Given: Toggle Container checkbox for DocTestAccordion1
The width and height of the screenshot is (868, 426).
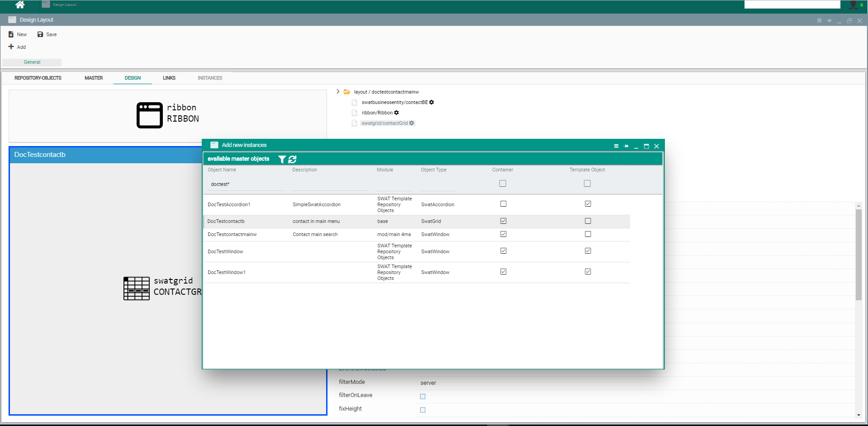Looking at the screenshot, I should click(503, 204).
